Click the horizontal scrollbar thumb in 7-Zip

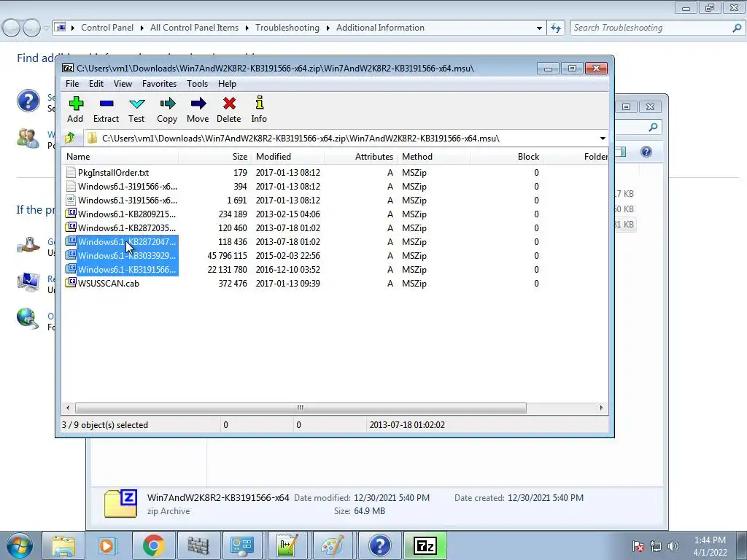click(301, 408)
